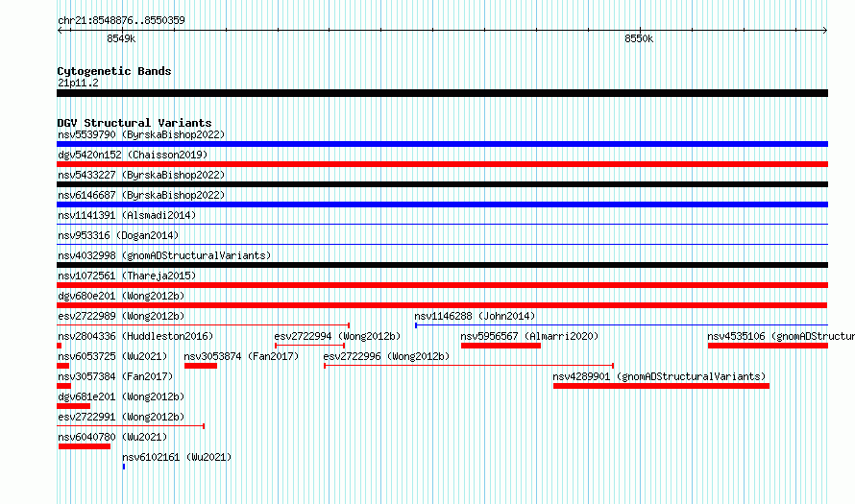The image size is (855, 504).
Task: Select variant esv2722994 (Wong2012b)
Action: (337, 336)
